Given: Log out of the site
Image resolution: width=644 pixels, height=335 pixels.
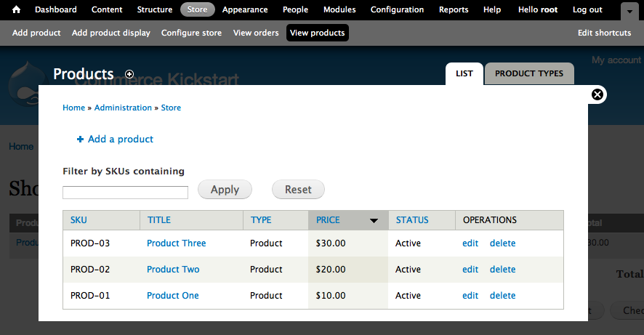Looking at the screenshot, I should (587, 9).
